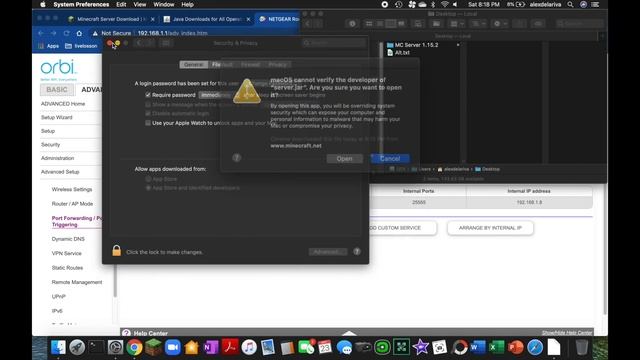This screenshot has height=360, width=640.
Task: Open Remote Management in Orbi sidebar
Action: tap(77, 282)
